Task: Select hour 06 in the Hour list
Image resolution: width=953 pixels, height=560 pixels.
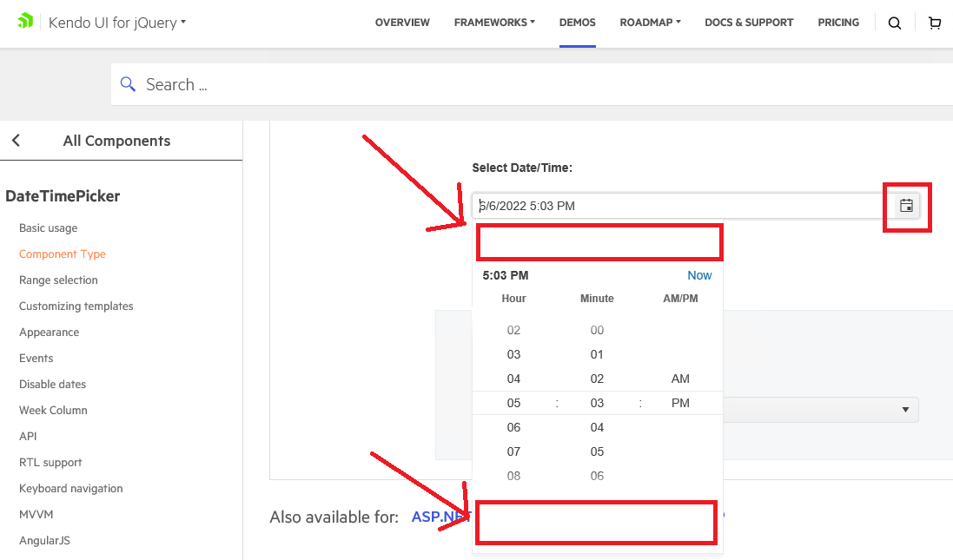Action: coord(513,427)
